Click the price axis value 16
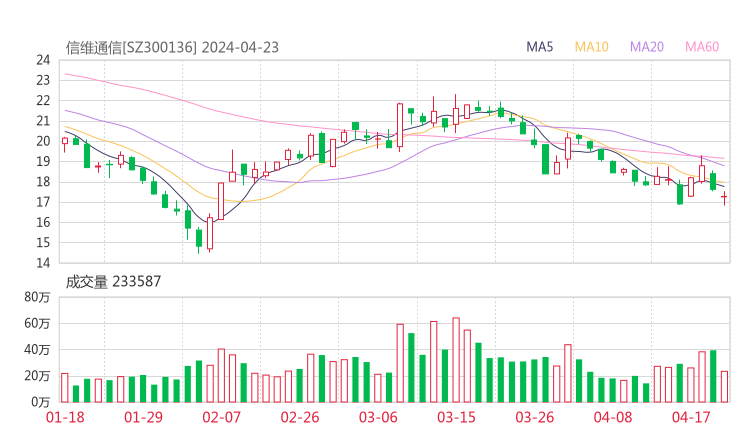 click(43, 222)
